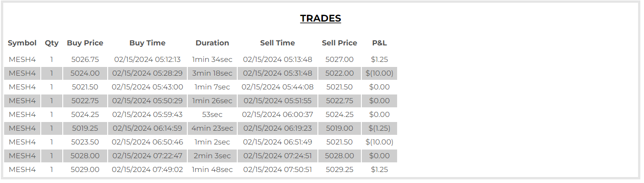Click sell time 02/15/2024 05:44:08
The width and height of the screenshot is (644, 183).
(x=278, y=87)
